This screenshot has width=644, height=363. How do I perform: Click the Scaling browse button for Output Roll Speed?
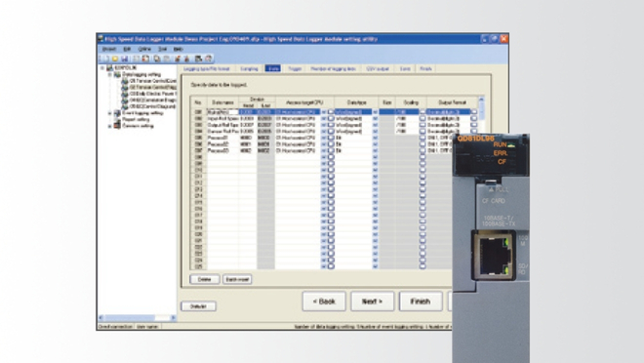point(423,125)
